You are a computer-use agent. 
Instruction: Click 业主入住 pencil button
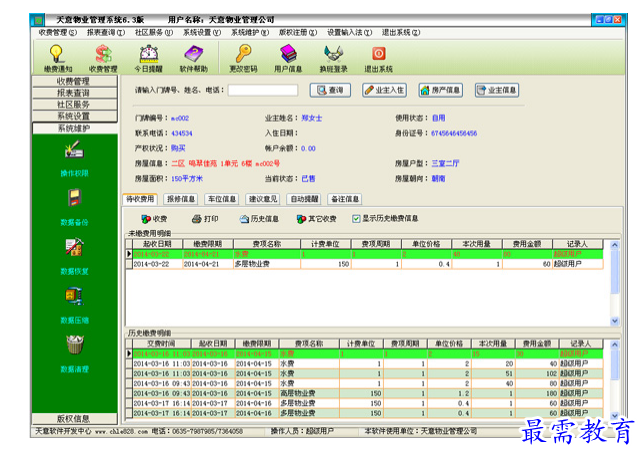(x=384, y=90)
